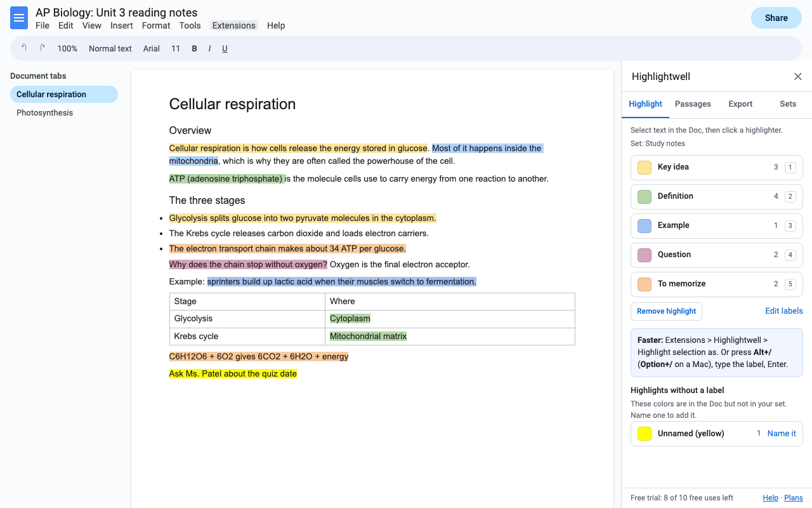Redo the last action
The image size is (812, 508).
43,48
